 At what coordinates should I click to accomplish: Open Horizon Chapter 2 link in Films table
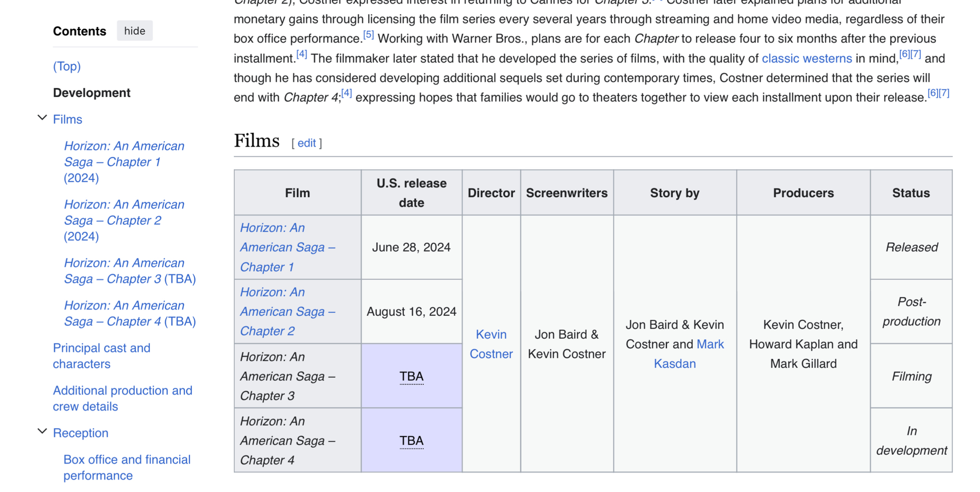tap(287, 312)
